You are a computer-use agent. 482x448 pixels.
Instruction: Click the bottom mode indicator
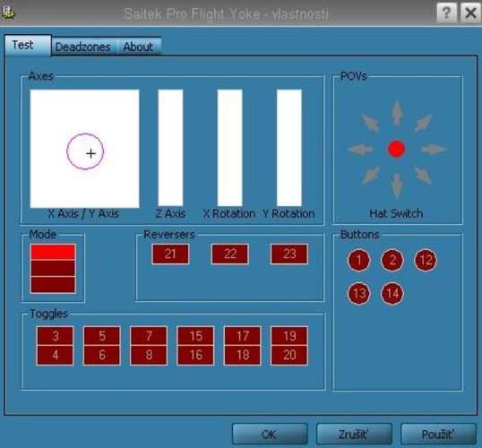[53, 285]
